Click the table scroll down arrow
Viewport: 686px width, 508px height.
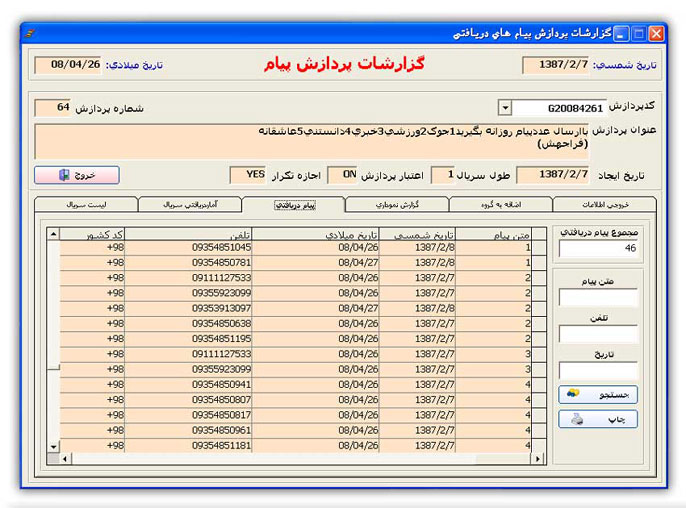pyautogui.click(x=53, y=447)
